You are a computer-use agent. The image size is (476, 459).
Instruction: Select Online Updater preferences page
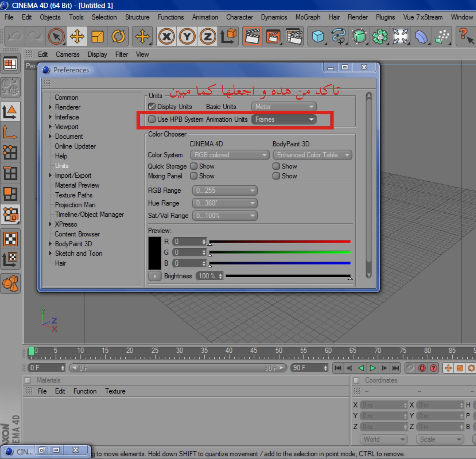pos(75,146)
